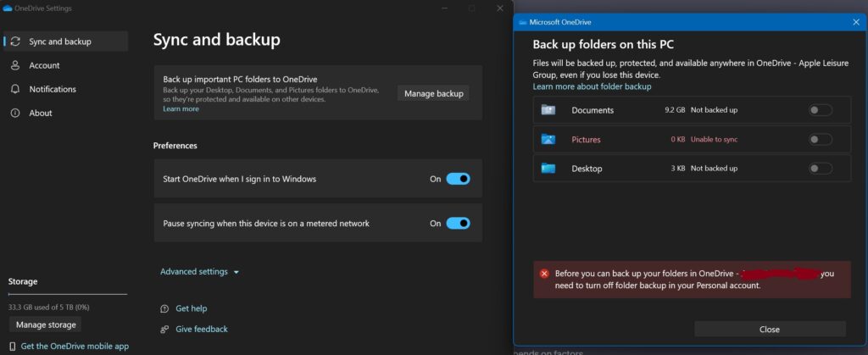Image resolution: width=868 pixels, height=355 pixels.
Task: Click the '33.3 GB used of 5 TB (0%)' text
Action: pyautogui.click(x=48, y=307)
